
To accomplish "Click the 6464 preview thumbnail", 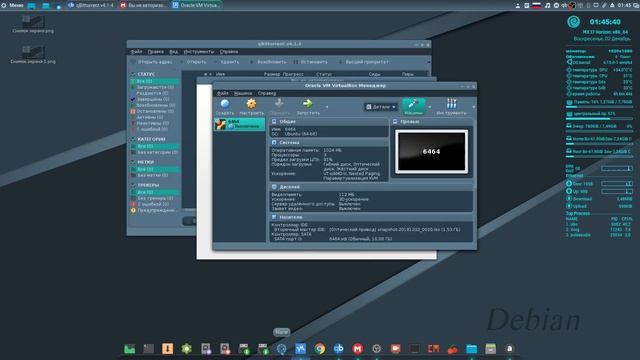I will pyautogui.click(x=431, y=151).
